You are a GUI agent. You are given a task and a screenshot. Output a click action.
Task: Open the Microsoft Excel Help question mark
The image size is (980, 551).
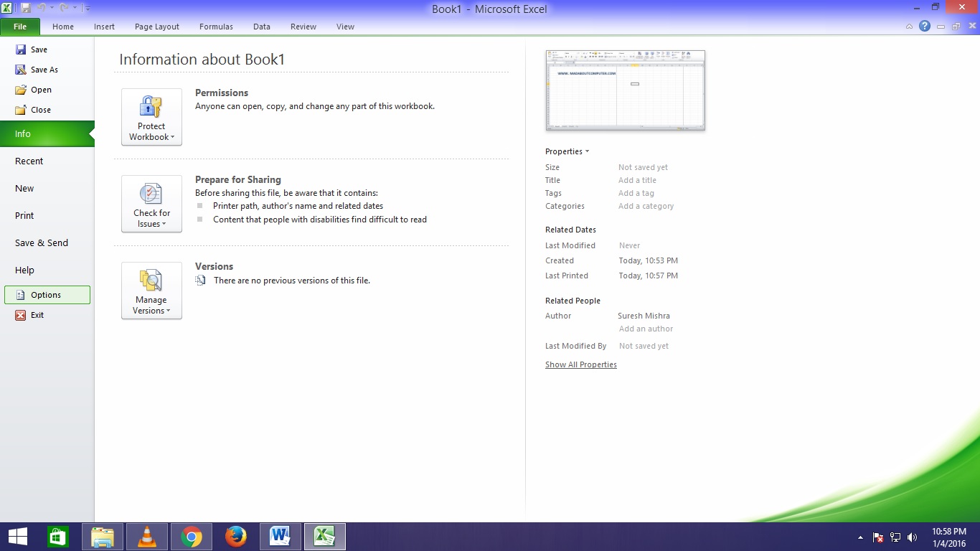tap(925, 26)
